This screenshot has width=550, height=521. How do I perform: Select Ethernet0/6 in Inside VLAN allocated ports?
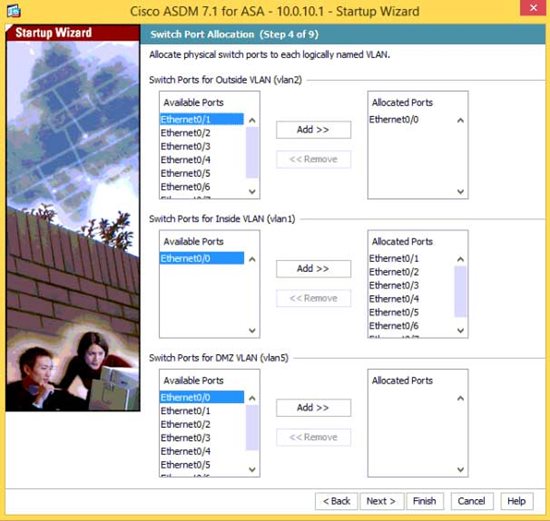click(x=410, y=326)
